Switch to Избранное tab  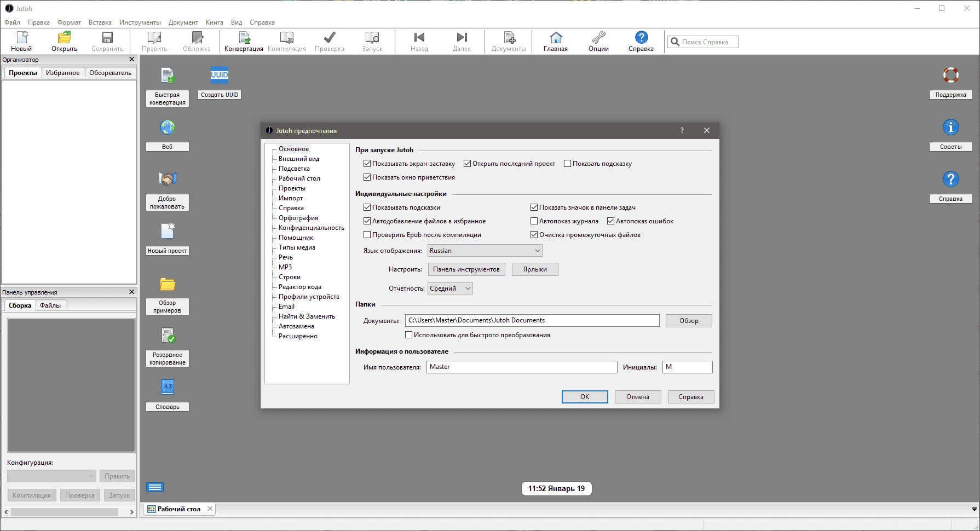(x=63, y=73)
